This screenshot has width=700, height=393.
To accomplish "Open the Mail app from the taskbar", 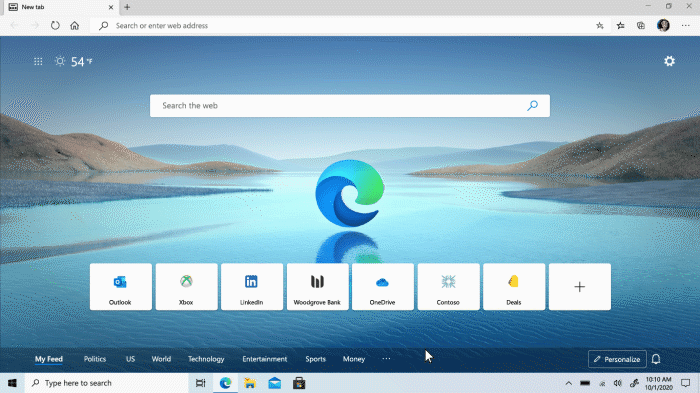I will pyautogui.click(x=275, y=383).
